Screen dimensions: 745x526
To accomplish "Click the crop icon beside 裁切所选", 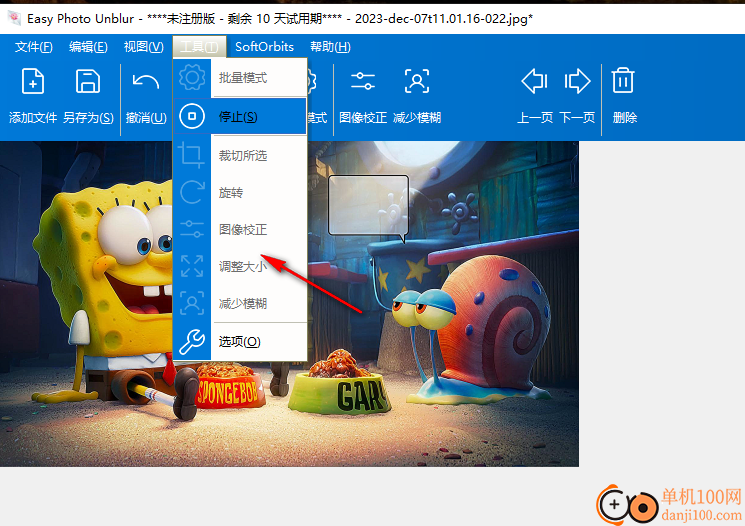I will (191, 155).
